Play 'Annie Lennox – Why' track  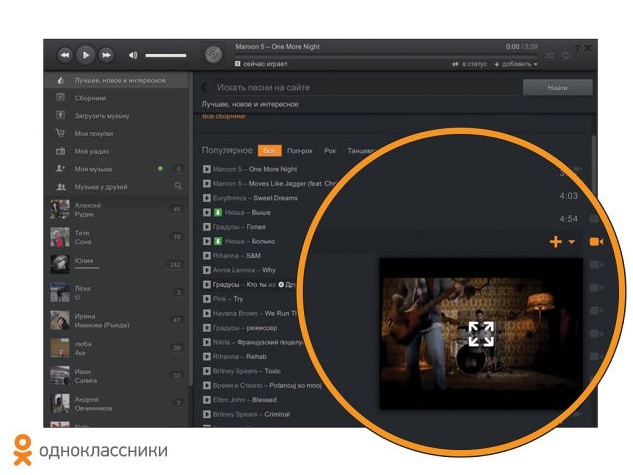tap(207, 270)
